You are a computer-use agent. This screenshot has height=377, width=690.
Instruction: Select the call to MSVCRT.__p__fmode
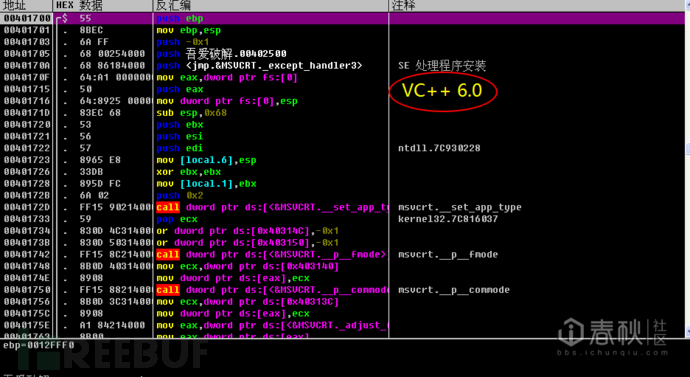coord(271,255)
